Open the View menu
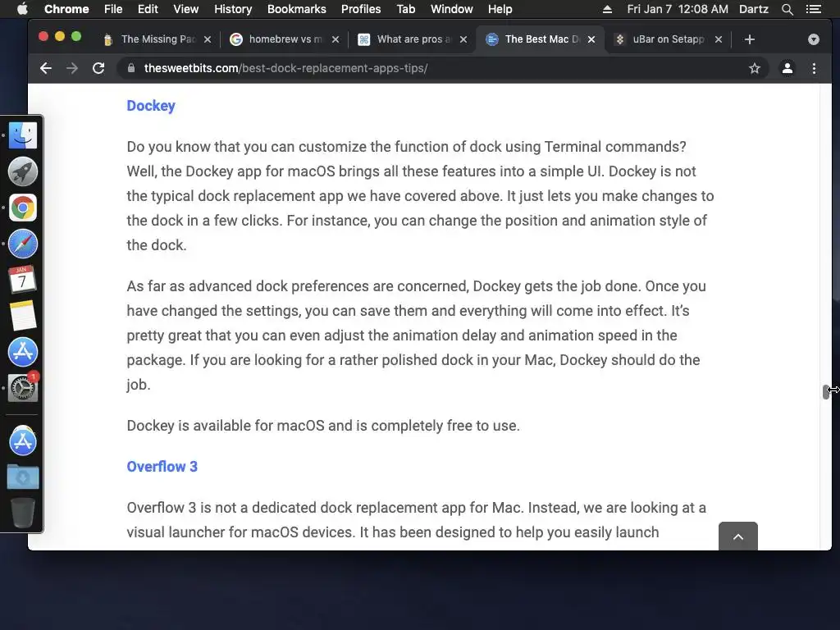 pyautogui.click(x=186, y=9)
